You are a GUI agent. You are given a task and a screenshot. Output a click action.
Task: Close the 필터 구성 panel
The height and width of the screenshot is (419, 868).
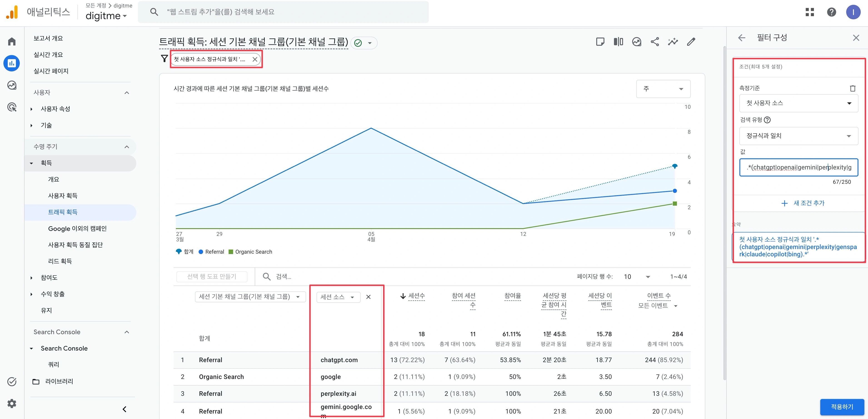click(856, 38)
